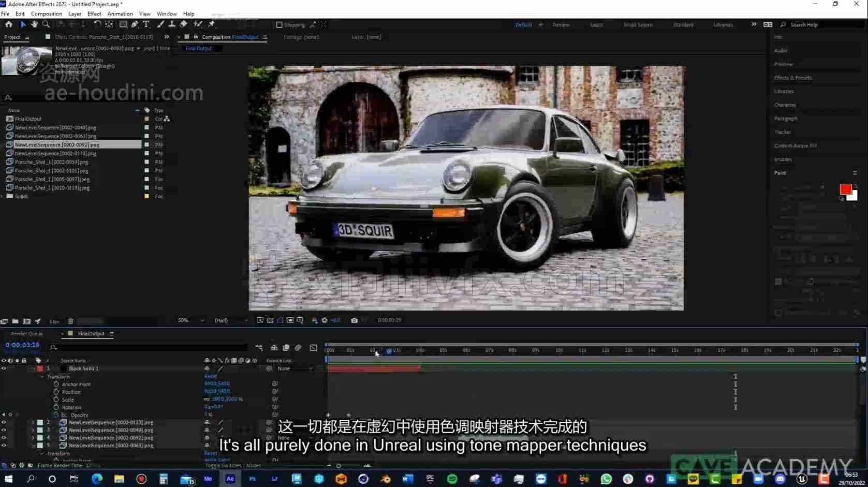Switch to the Review workspace
This screenshot has width=868, height=487.
561,25
